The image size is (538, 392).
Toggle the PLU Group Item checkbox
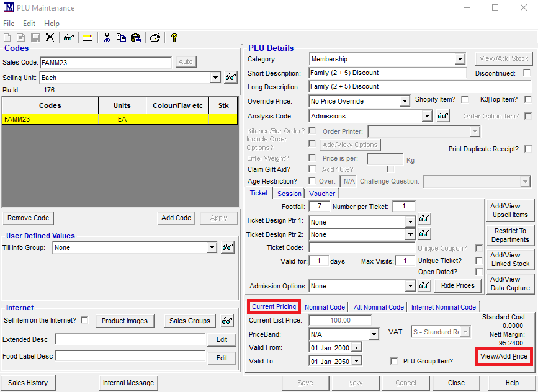(x=394, y=361)
